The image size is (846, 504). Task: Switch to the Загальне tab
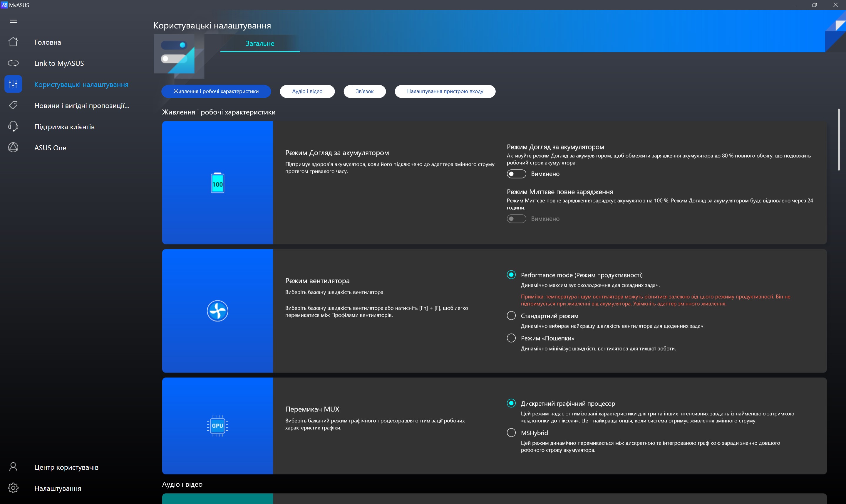[x=260, y=43]
